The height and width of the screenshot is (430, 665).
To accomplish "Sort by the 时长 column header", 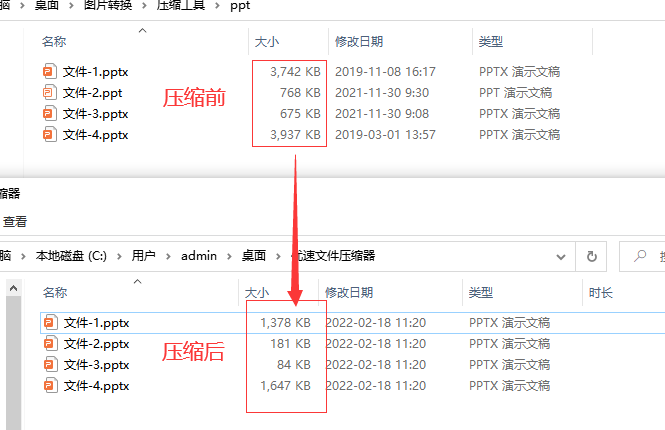I will 600,293.
